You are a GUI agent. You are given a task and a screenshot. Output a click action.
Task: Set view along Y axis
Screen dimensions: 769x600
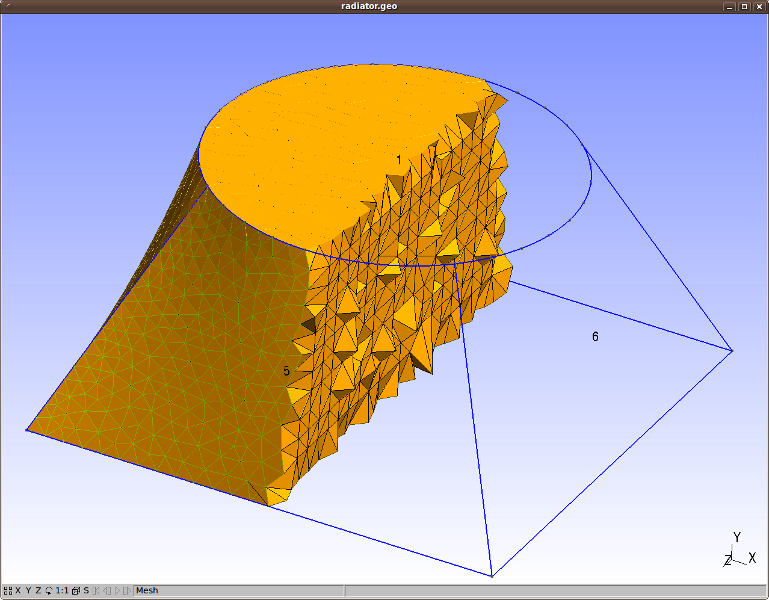pyautogui.click(x=28, y=591)
